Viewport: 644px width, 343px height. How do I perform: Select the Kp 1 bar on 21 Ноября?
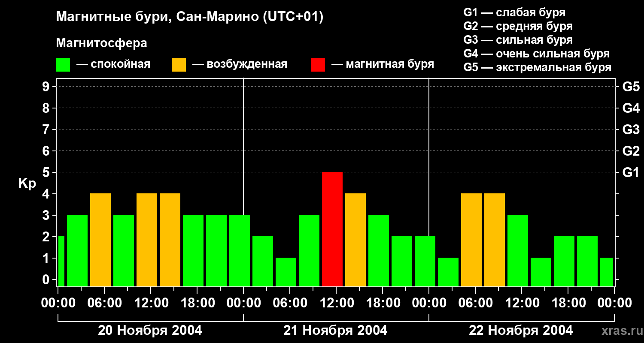tap(286, 272)
